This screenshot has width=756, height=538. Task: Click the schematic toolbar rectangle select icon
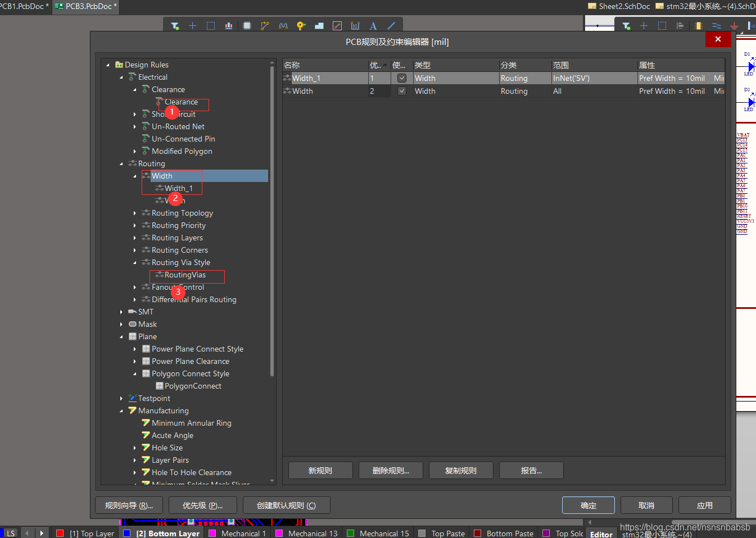pos(662,26)
